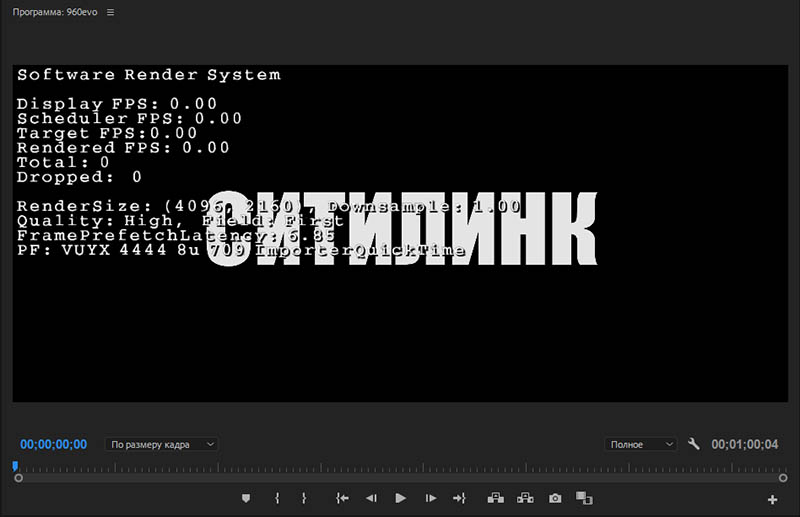The width and height of the screenshot is (800, 517).
Task: Open the zoom level dropdown "По размеру кадра"
Action: [x=162, y=445]
